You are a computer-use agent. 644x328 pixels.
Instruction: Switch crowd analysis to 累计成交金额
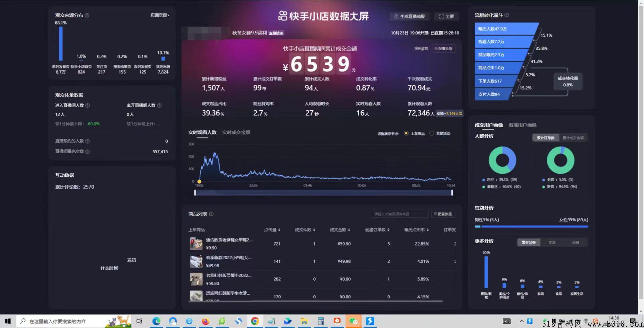pos(573,138)
